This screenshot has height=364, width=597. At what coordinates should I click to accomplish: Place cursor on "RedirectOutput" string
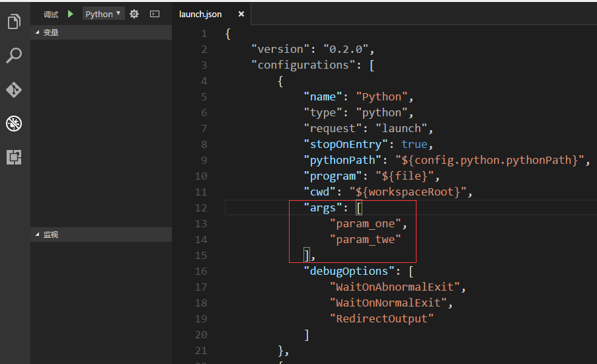coord(381,318)
